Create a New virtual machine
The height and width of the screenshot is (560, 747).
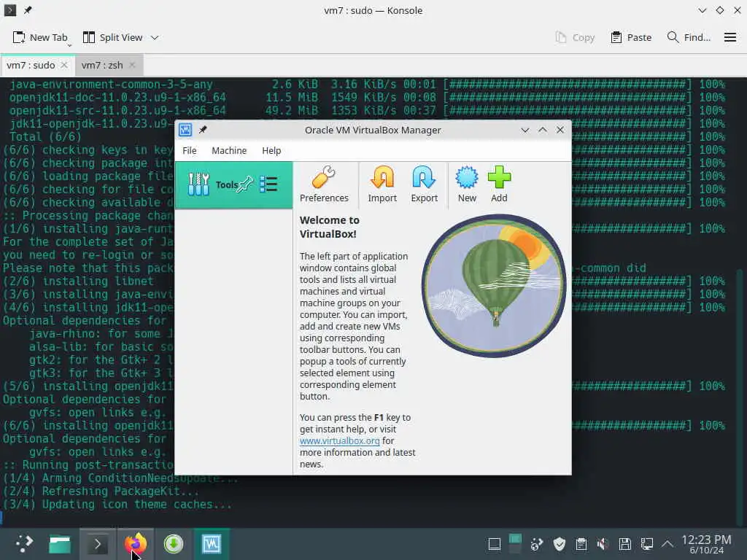467,184
